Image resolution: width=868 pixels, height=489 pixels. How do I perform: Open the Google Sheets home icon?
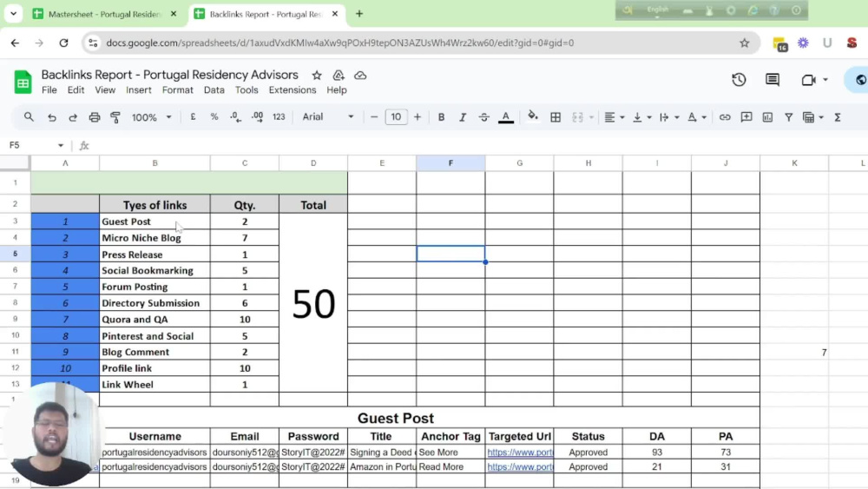(x=23, y=83)
